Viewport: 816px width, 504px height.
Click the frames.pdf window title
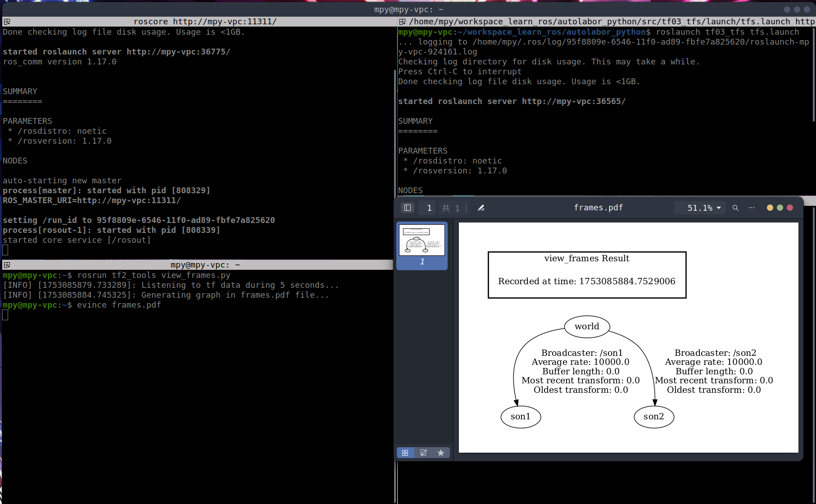tap(598, 208)
